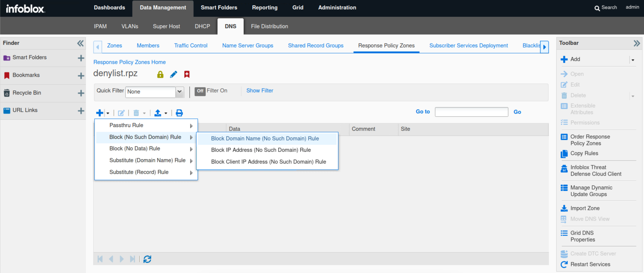Open the Quick Filter dropdown
This screenshot has height=273, width=644.
pos(180,91)
